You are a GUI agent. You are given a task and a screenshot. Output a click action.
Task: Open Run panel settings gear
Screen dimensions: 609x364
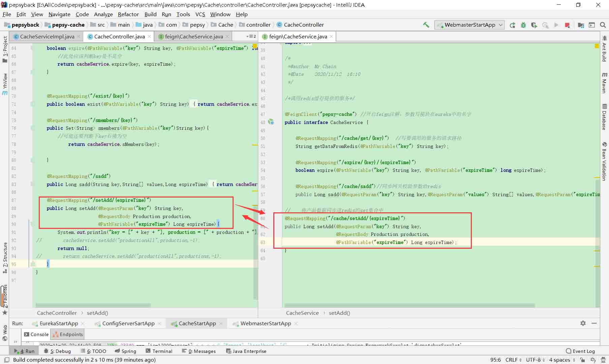click(x=583, y=323)
